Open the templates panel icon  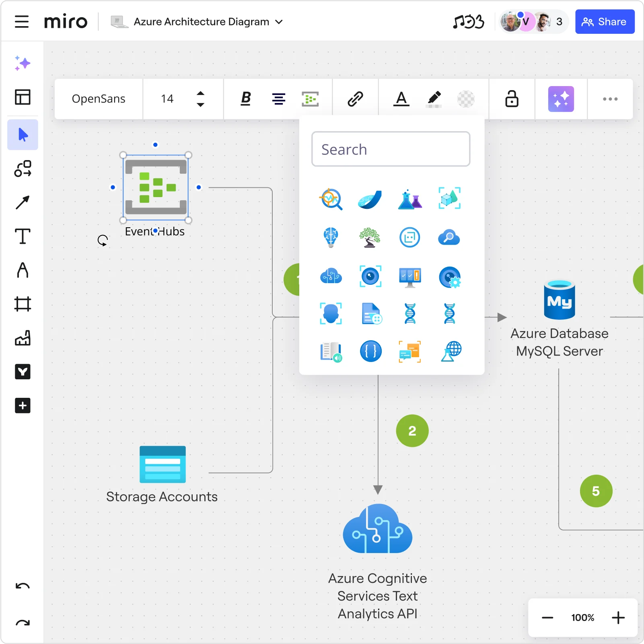(23, 97)
